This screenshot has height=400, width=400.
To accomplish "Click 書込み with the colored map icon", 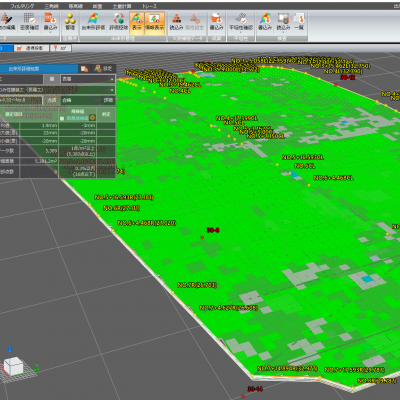I will point(265,22).
